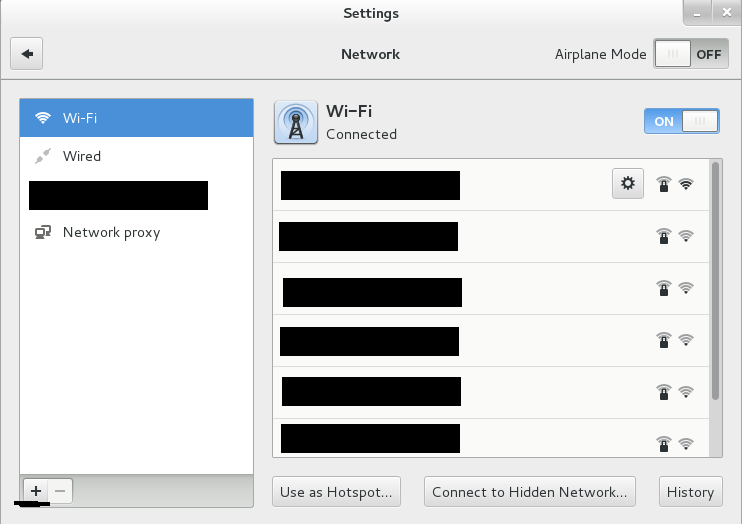Click the Use as Hotspot button

tap(337, 491)
